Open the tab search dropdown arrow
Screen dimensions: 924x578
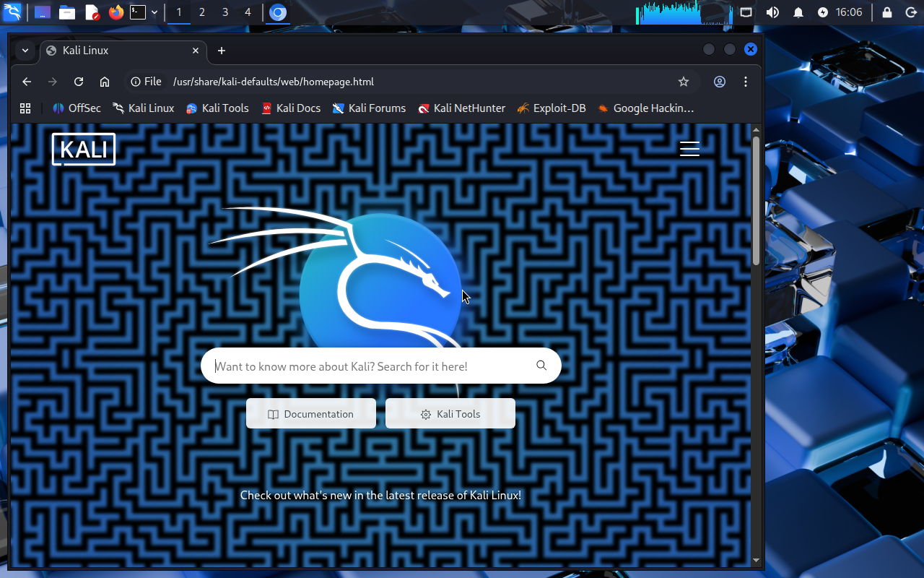pyautogui.click(x=25, y=51)
